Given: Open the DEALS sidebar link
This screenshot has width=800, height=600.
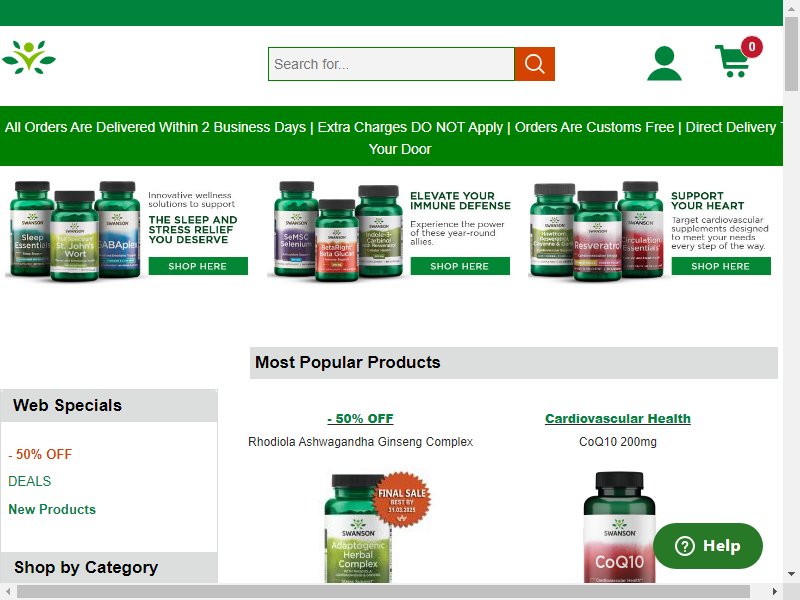Looking at the screenshot, I should coord(30,481).
